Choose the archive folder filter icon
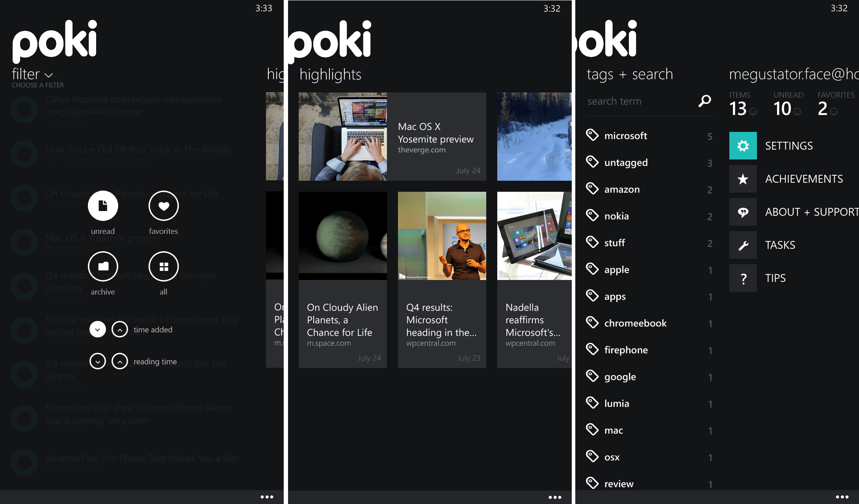This screenshot has height=504, width=859. 103,266
